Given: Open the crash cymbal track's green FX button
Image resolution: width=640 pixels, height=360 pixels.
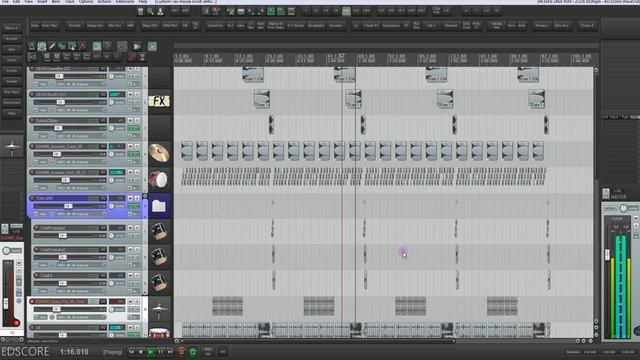Looking at the screenshot, I should [x=133, y=154].
